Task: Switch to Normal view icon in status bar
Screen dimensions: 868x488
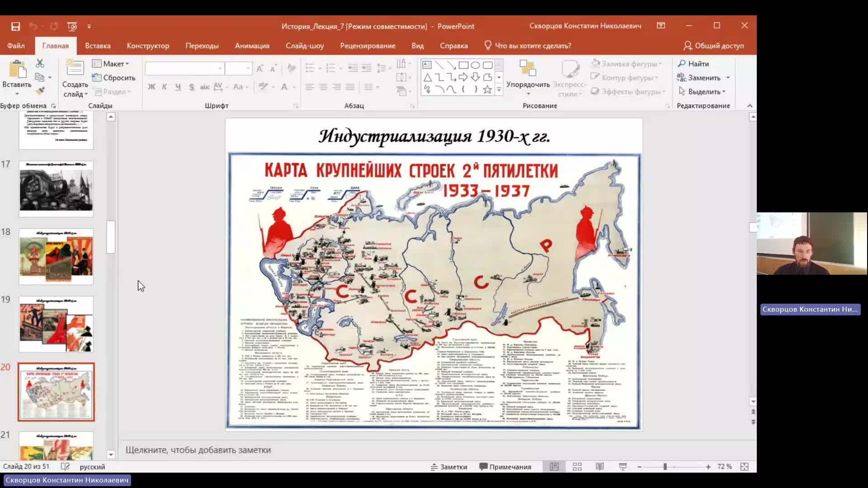Action: [x=554, y=467]
